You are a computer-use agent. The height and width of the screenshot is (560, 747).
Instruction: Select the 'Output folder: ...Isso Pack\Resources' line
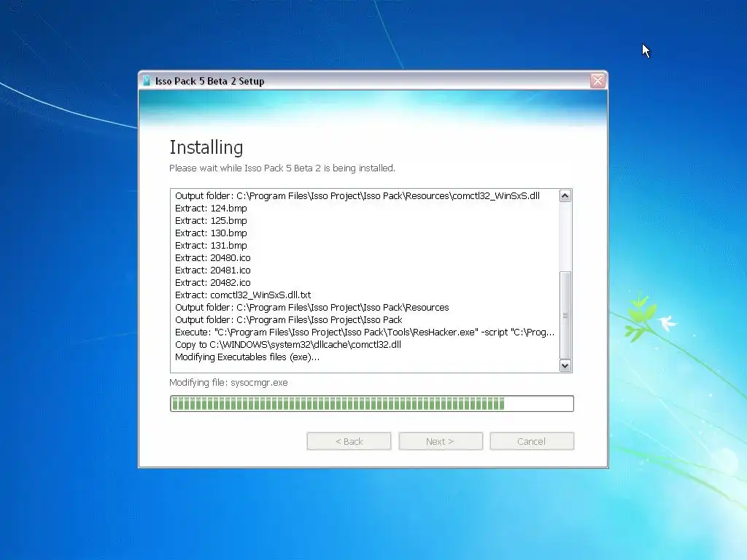tap(312, 307)
